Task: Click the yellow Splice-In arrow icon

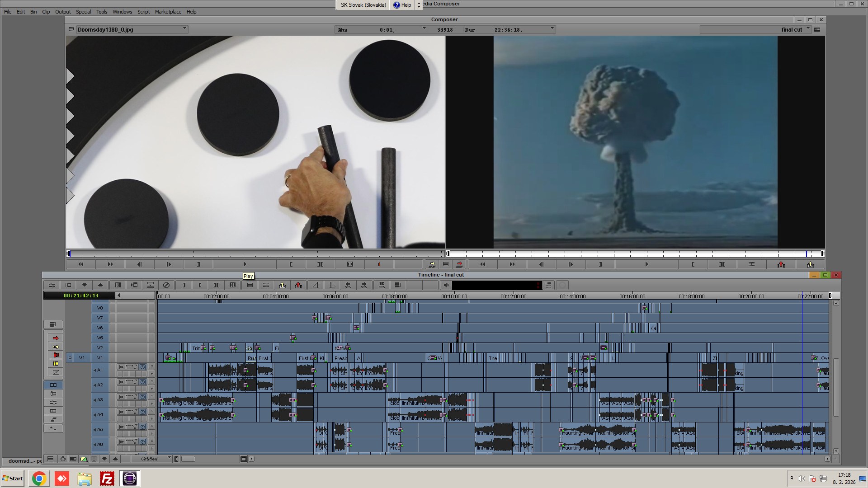Action: point(432,264)
